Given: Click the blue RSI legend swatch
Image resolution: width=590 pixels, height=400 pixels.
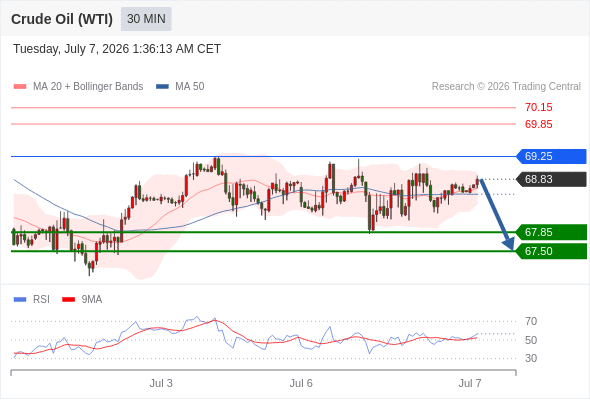Looking at the screenshot, I should [20, 300].
